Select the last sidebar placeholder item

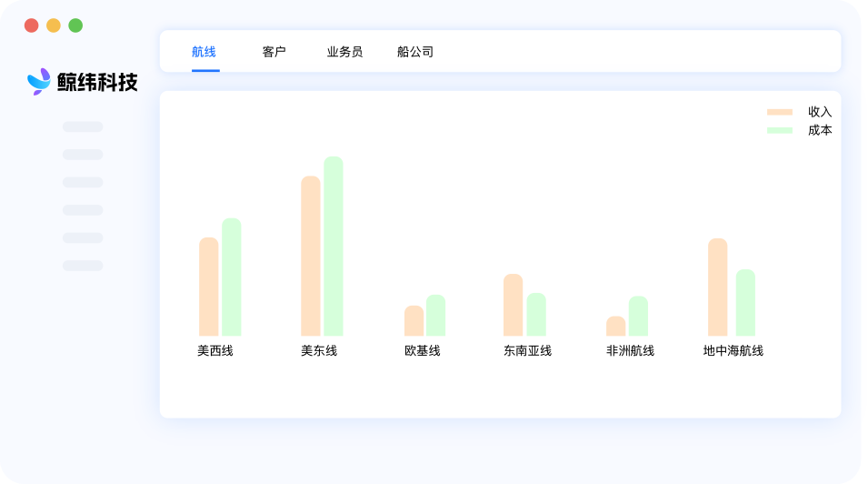click(83, 266)
